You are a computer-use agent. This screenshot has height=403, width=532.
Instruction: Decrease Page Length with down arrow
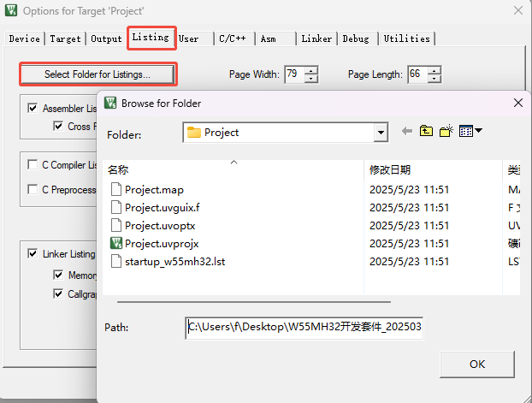point(434,79)
